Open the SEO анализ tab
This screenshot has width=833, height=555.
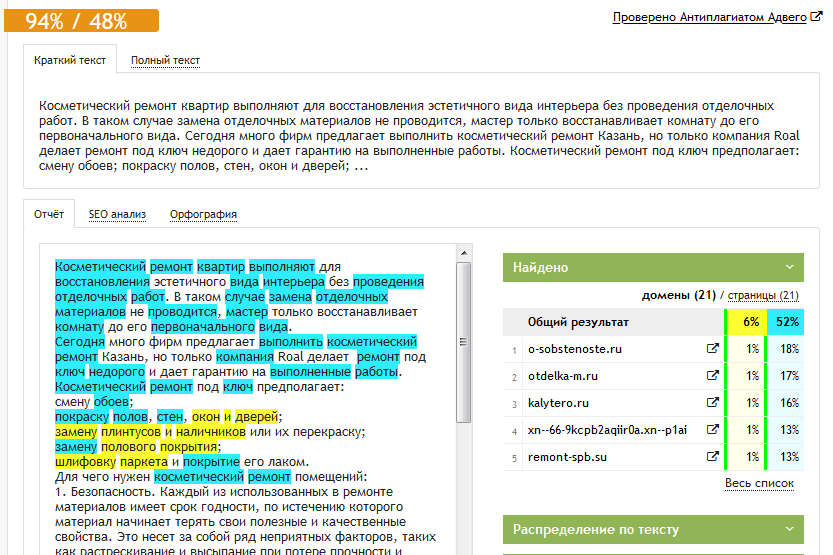117,214
